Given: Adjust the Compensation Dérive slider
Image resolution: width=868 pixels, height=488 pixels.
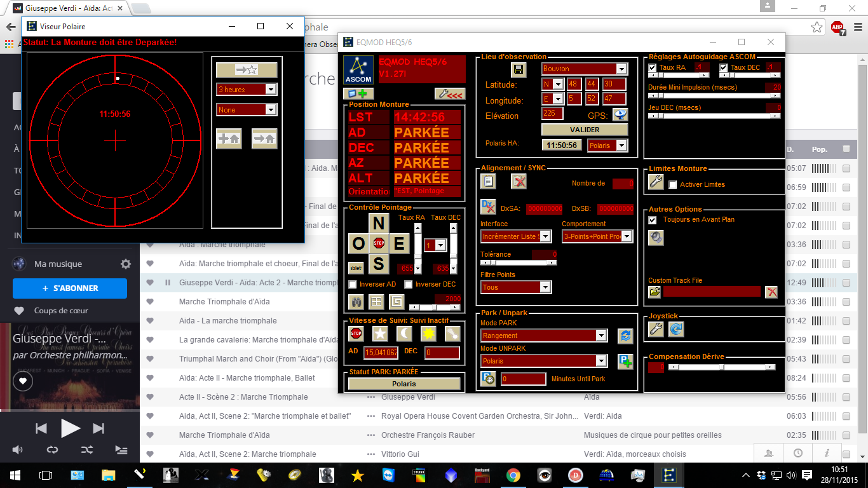Looking at the screenshot, I should (x=722, y=367).
